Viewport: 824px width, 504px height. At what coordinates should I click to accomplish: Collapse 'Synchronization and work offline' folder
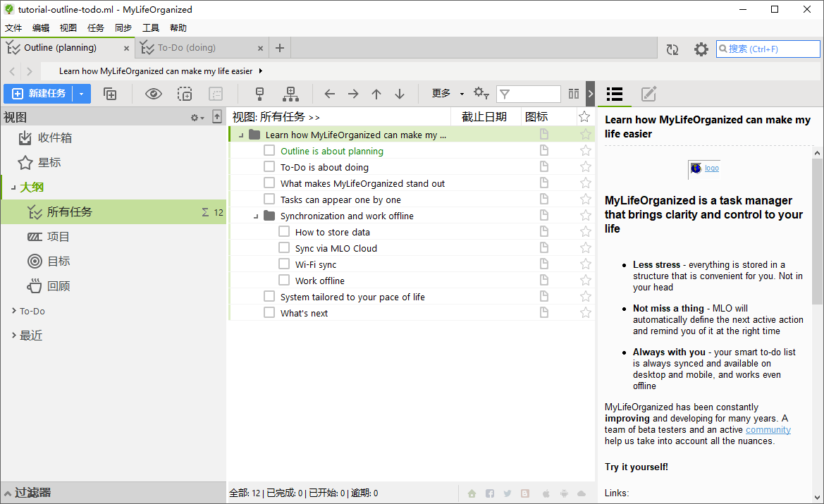pyautogui.click(x=256, y=216)
